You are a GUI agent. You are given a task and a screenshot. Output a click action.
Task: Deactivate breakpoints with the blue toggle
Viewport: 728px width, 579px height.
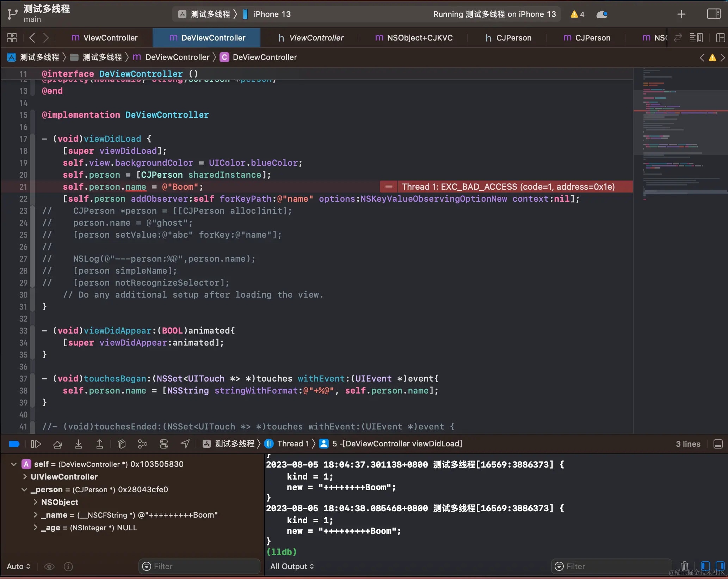tap(14, 444)
